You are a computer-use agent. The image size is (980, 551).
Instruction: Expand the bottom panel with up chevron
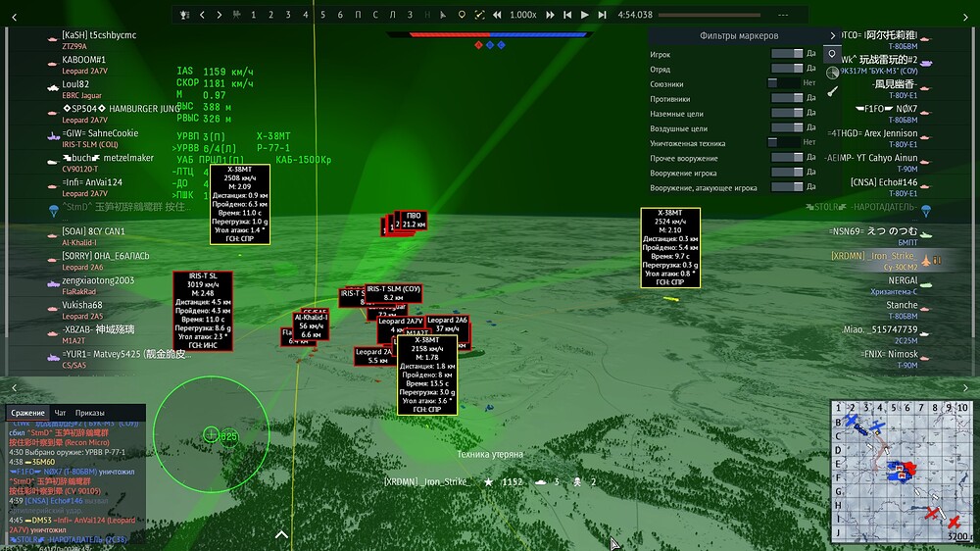(282, 535)
